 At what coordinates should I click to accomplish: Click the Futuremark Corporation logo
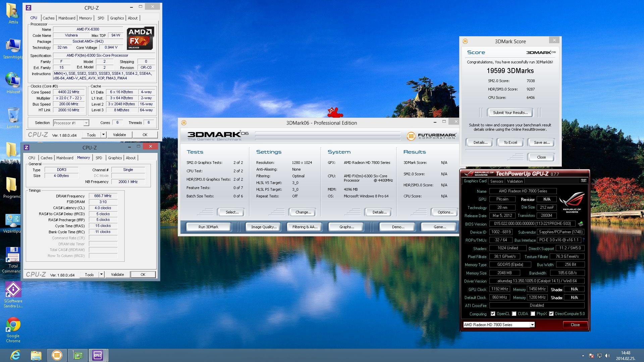431,136
